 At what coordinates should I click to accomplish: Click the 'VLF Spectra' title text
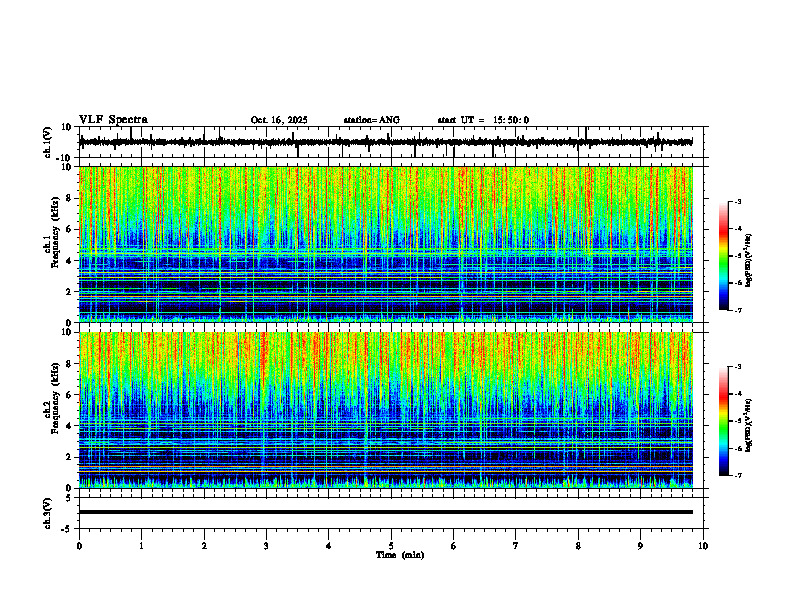tap(113, 120)
